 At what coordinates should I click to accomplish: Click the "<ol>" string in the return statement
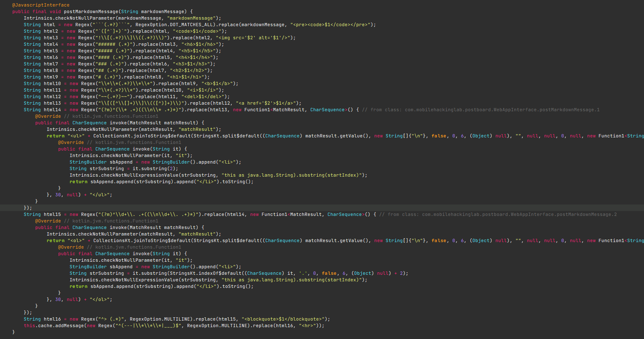[76, 240]
